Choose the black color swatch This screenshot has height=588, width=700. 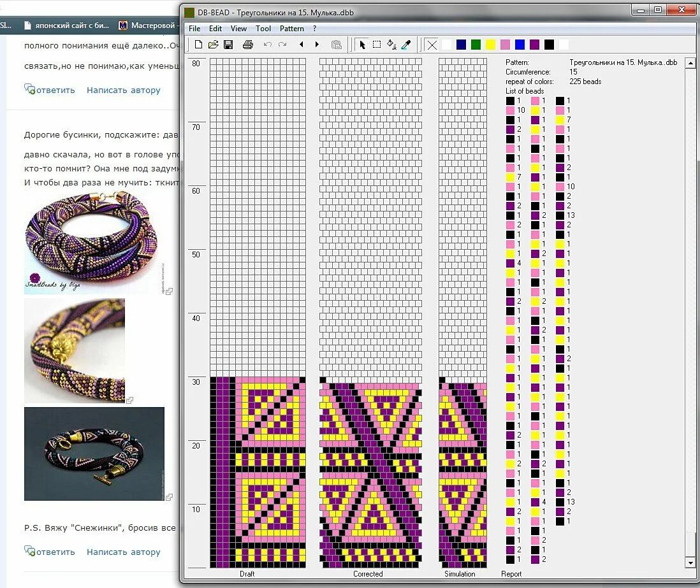point(549,45)
